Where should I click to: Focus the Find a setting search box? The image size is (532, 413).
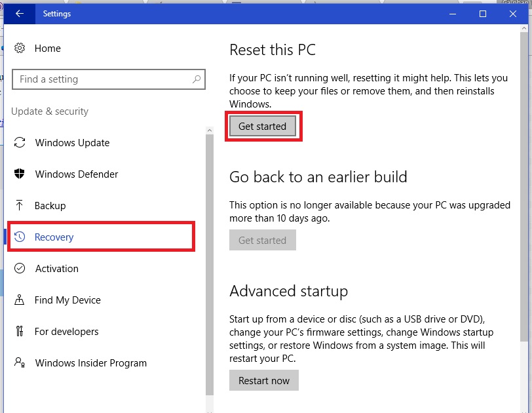click(x=102, y=79)
